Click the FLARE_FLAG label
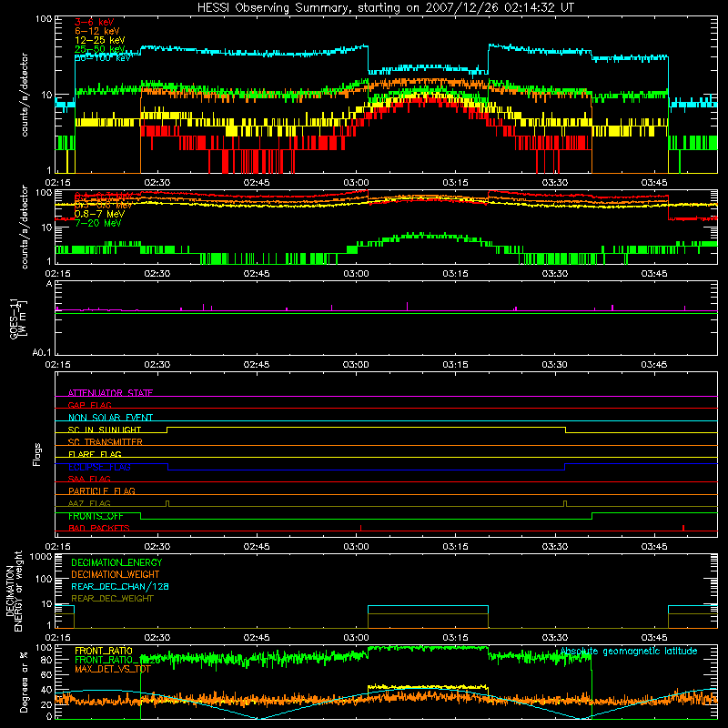728x728 pixels. coord(95,454)
